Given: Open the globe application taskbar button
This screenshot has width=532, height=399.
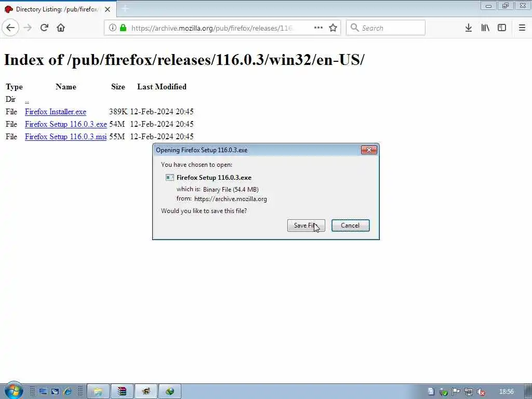Looking at the screenshot, I should [x=170, y=392].
